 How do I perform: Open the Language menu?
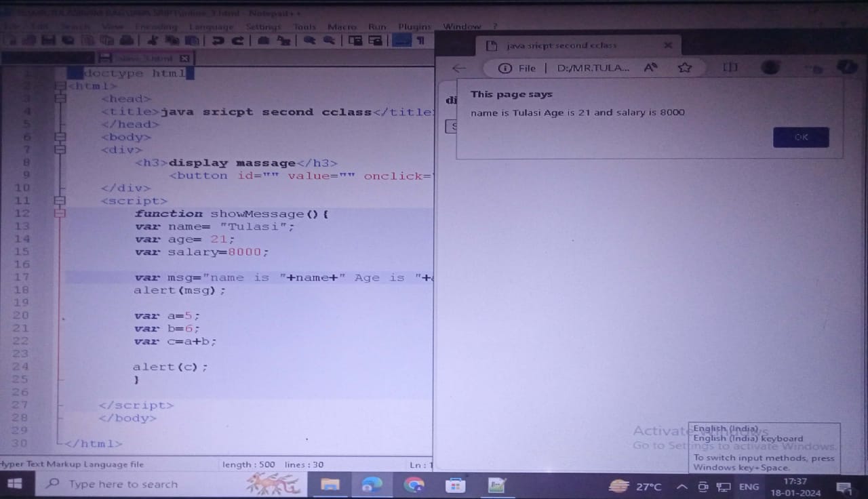click(x=210, y=27)
